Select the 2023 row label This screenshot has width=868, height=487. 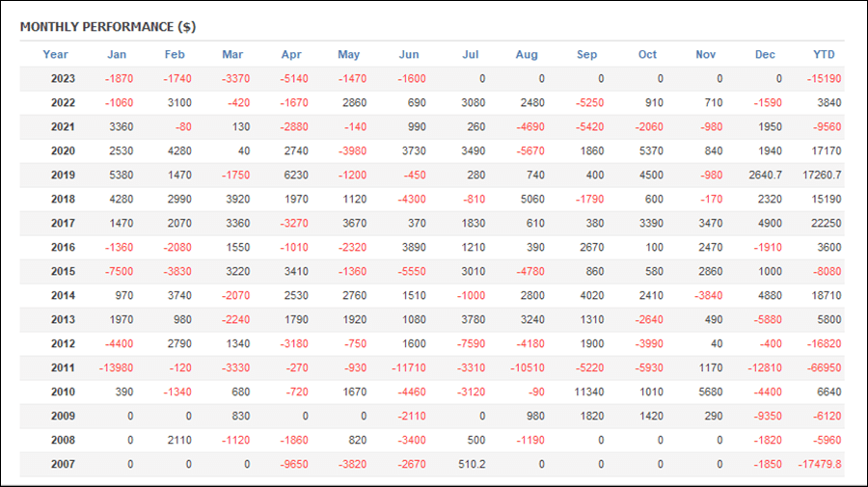point(63,78)
